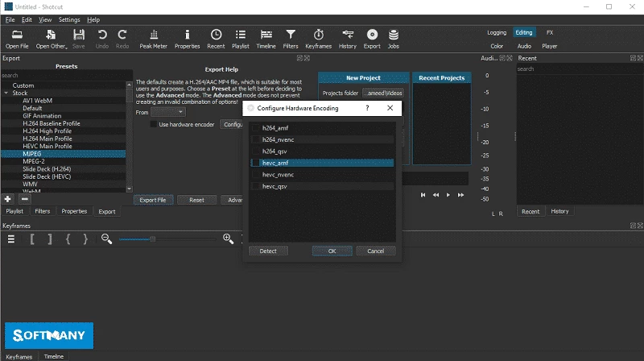Open Keyframes via toolbar stopwatch icon
Image resolution: width=644 pixels, height=361 pixels.
[318, 35]
